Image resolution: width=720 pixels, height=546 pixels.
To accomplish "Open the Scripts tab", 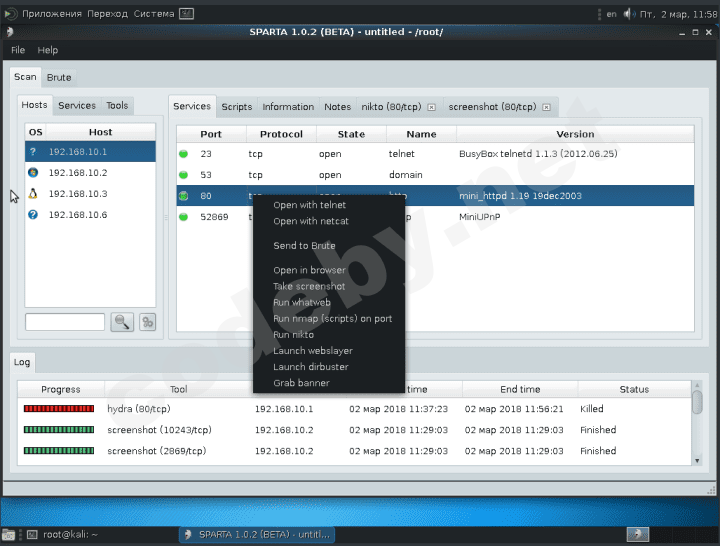I will point(237,107).
